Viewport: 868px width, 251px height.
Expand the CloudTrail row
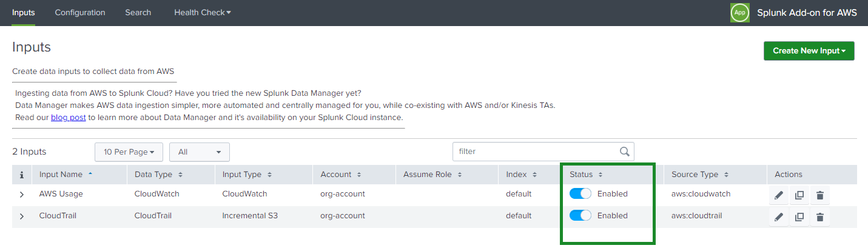tap(22, 216)
